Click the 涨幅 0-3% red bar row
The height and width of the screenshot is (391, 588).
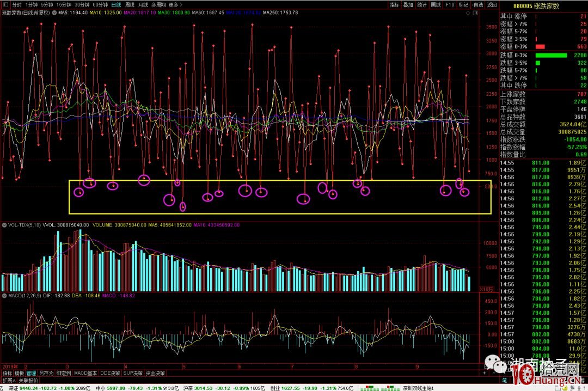tap(543, 46)
